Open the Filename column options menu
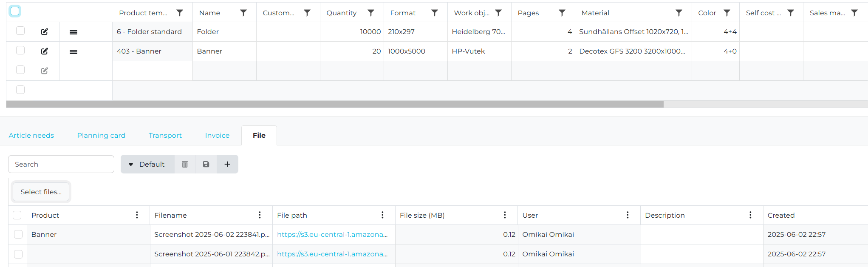 [260, 215]
